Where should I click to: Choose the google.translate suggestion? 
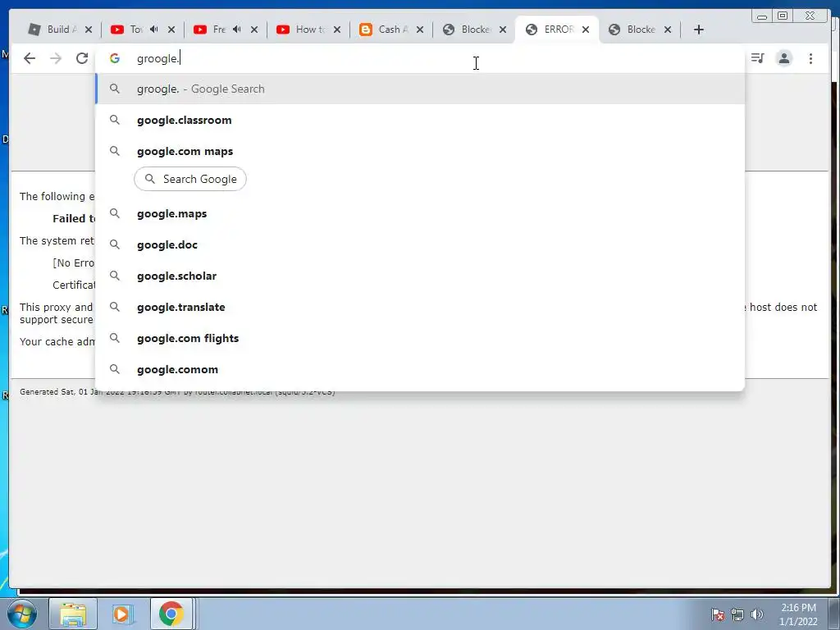420,307
